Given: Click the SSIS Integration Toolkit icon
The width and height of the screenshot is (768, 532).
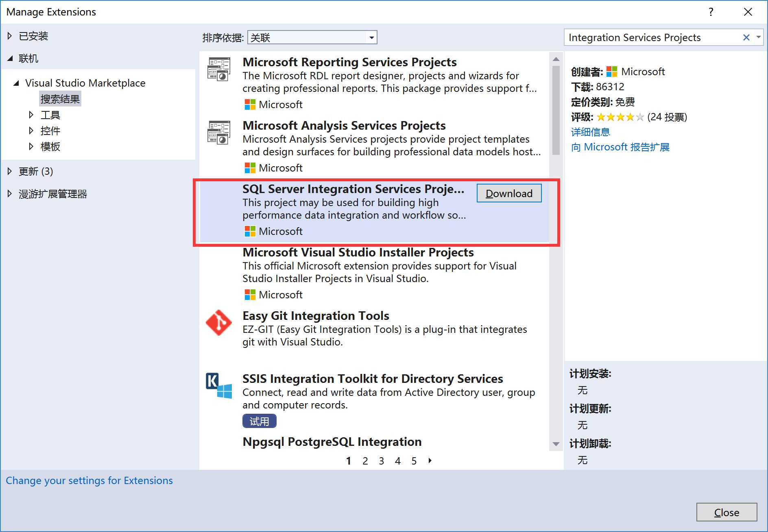Looking at the screenshot, I should (219, 386).
